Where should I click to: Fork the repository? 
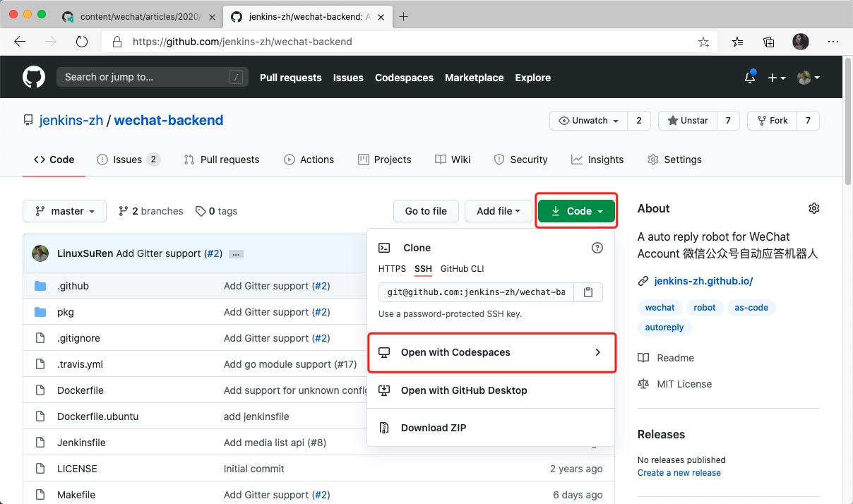tap(772, 121)
